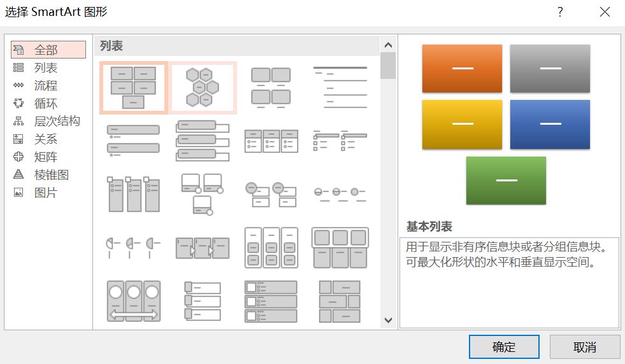Image resolution: width=625 pixels, height=364 pixels.
Task: Select the Bending Picture Accent List layout
Action: click(203, 194)
